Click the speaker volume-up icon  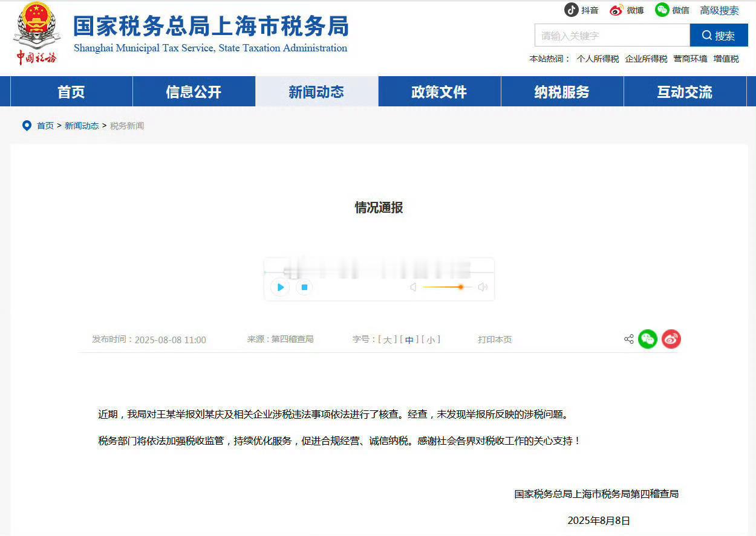click(483, 287)
